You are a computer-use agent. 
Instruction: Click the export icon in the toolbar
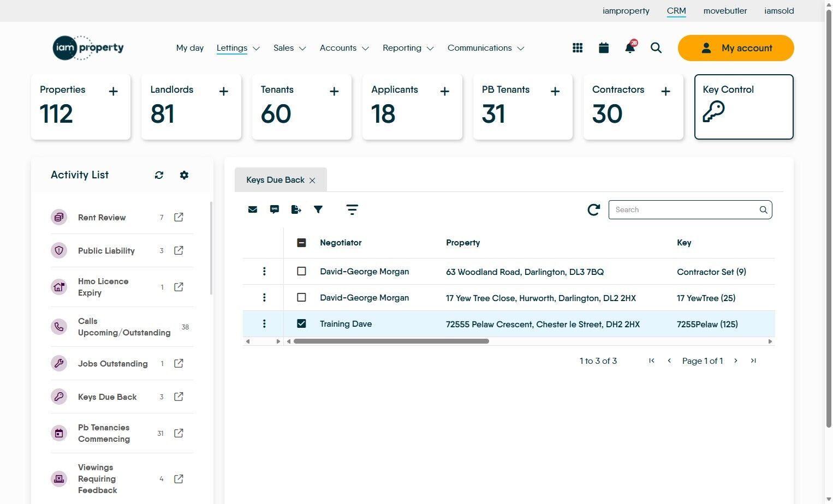click(296, 209)
